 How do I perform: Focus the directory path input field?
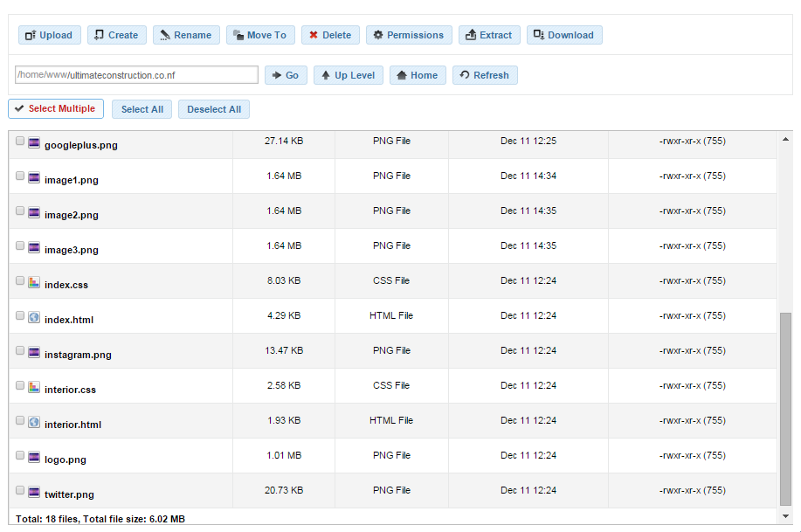(x=136, y=74)
